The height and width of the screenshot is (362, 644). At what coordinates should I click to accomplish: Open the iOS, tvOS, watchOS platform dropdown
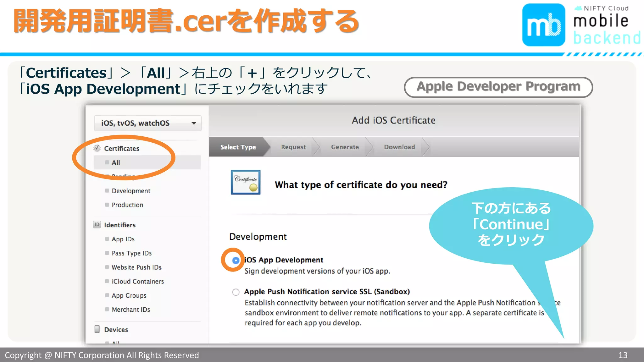147,123
